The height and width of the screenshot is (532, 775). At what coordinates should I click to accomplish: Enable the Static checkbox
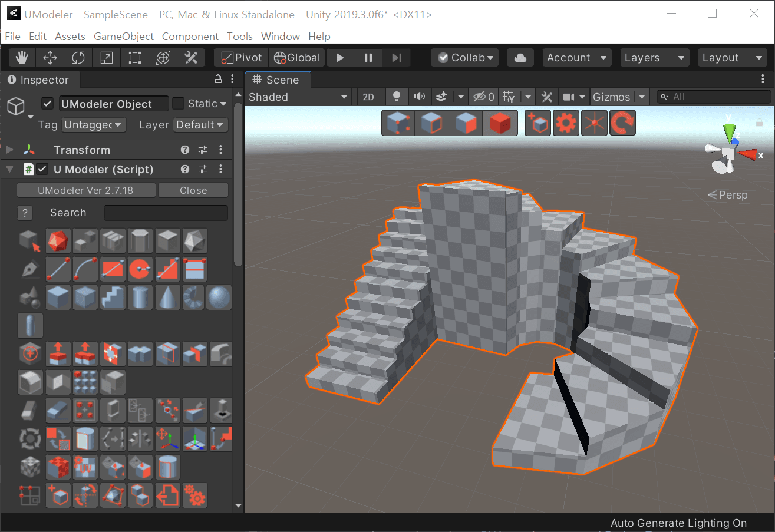178,104
